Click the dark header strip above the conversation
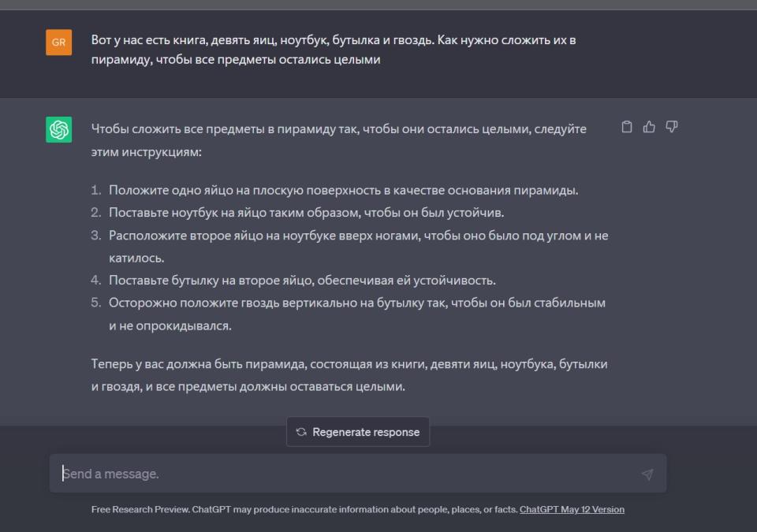The image size is (757, 532). click(378, 5)
